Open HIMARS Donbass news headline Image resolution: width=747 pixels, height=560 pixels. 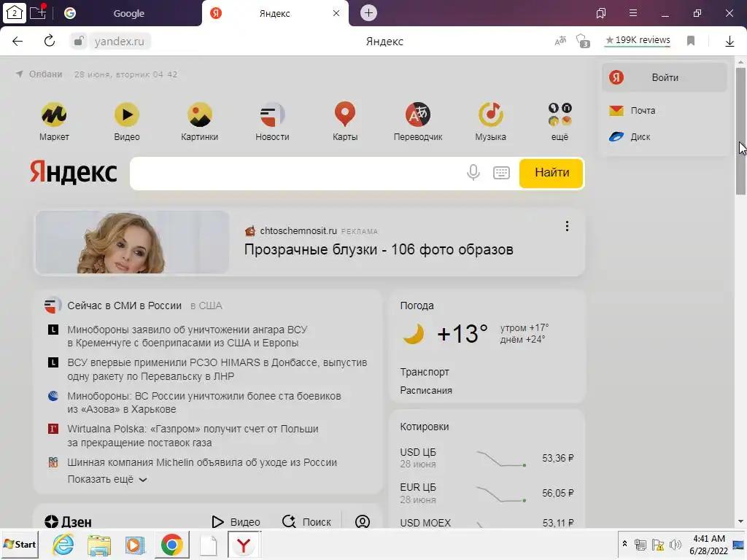217,369
